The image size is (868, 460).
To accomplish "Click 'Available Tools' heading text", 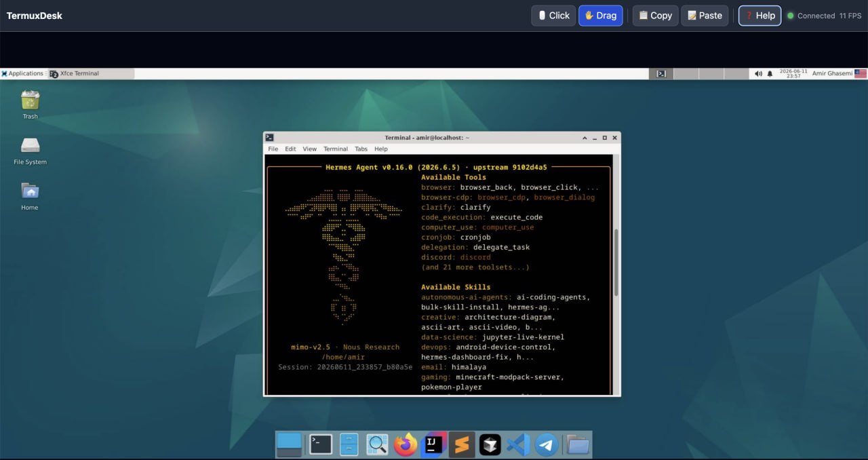I will 454,177.
